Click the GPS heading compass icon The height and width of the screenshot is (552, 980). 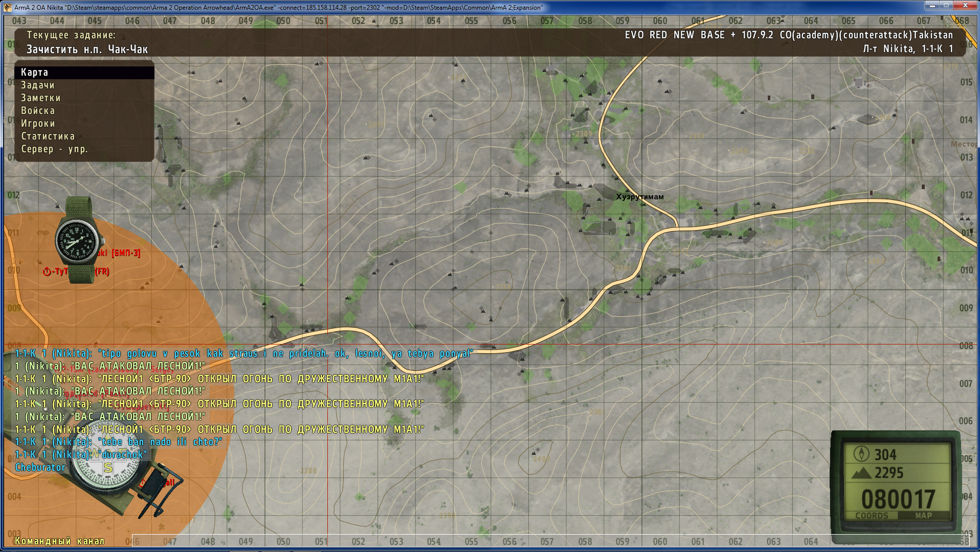pyautogui.click(x=862, y=454)
